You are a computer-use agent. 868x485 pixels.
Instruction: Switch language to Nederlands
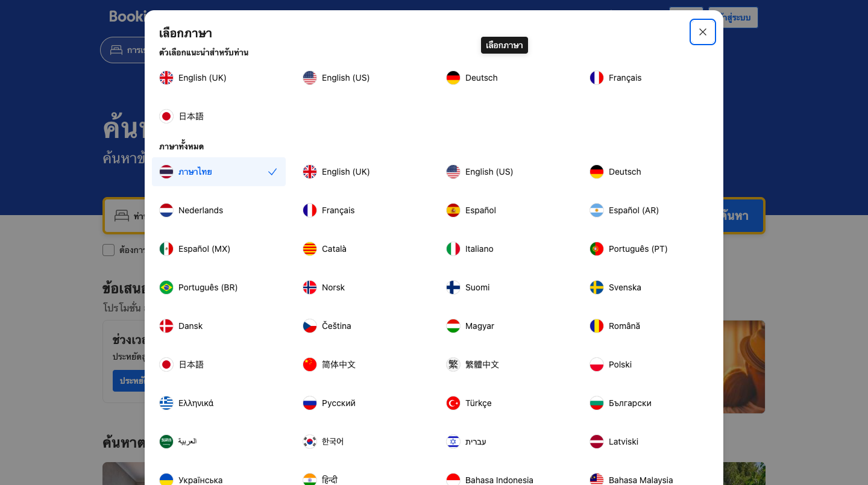pyautogui.click(x=201, y=210)
